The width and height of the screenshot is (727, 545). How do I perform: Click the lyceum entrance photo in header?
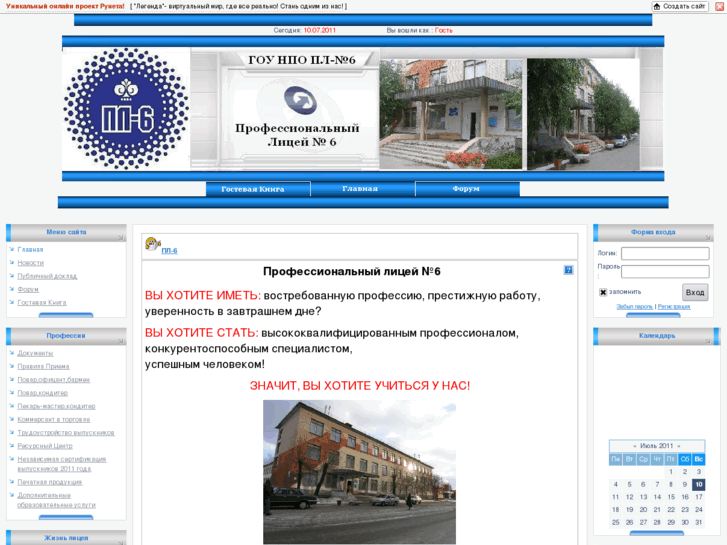(x=451, y=114)
